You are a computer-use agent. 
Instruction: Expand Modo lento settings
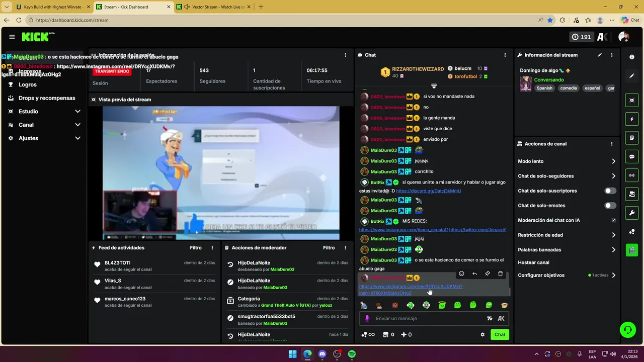click(x=567, y=161)
